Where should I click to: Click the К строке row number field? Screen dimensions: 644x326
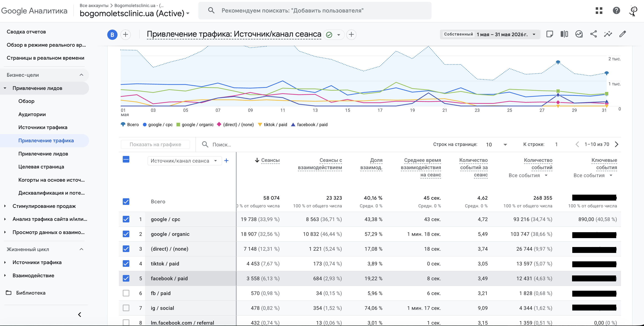(x=557, y=145)
